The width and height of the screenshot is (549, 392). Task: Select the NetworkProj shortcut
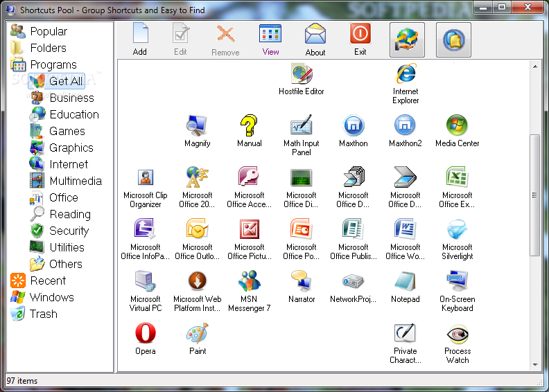click(354, 287)
